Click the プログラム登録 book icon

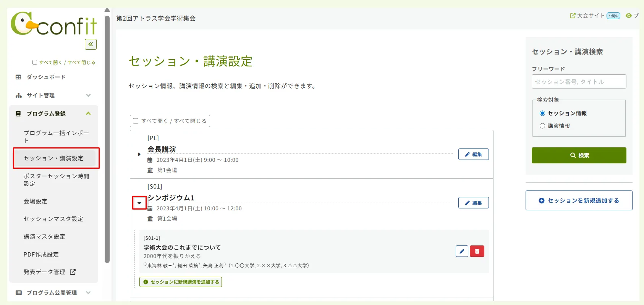[x=18, y=114]
